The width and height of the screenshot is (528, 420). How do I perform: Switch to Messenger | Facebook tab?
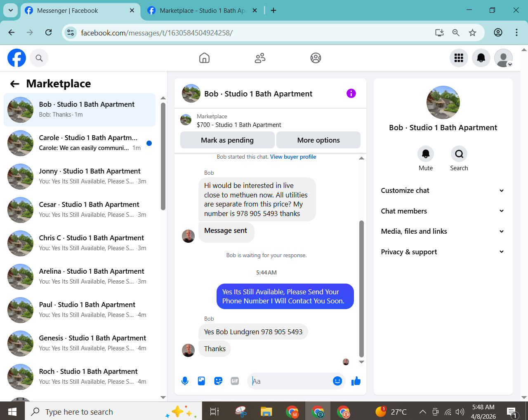[x=75, y=11]
